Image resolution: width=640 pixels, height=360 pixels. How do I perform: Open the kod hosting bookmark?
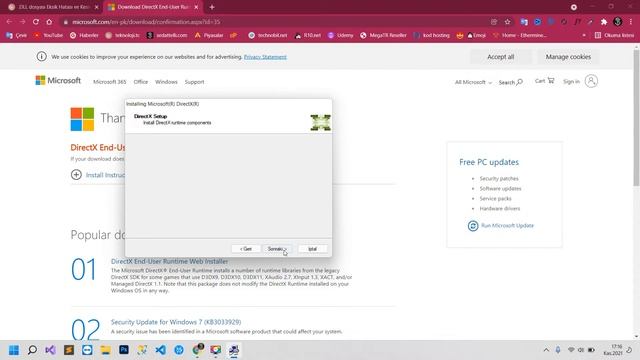[431, 36]
